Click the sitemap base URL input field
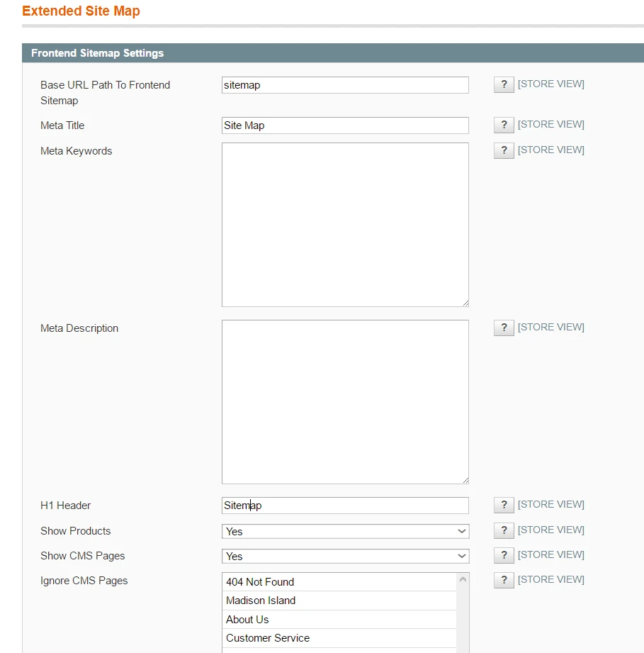The image size is (644, 653). (345, 84)
